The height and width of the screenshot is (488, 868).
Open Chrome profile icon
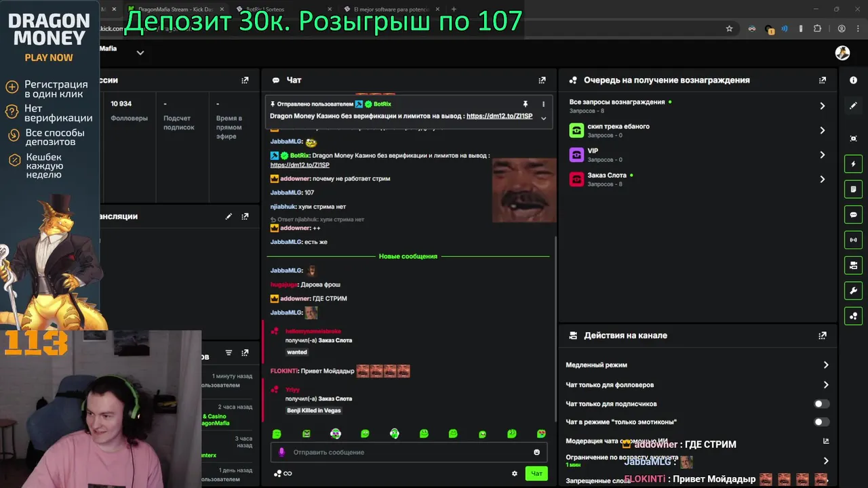coord(842,28)
